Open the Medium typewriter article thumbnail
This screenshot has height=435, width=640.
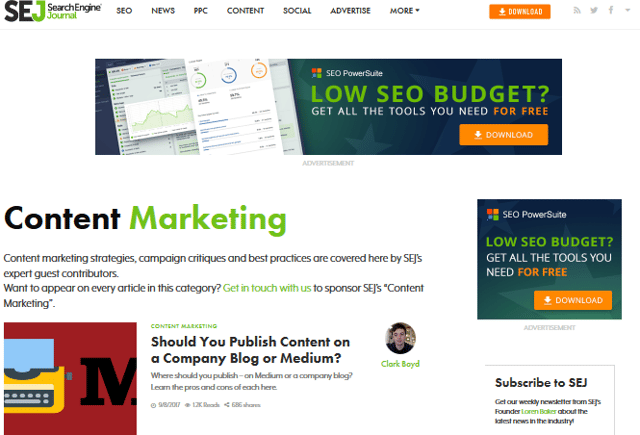point(70,378)
